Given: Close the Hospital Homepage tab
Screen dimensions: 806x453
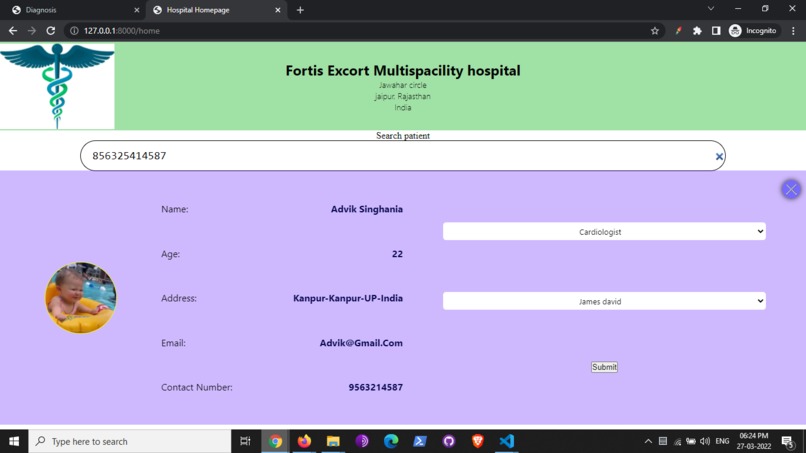Looking at the screenshot, I should 278,10.
